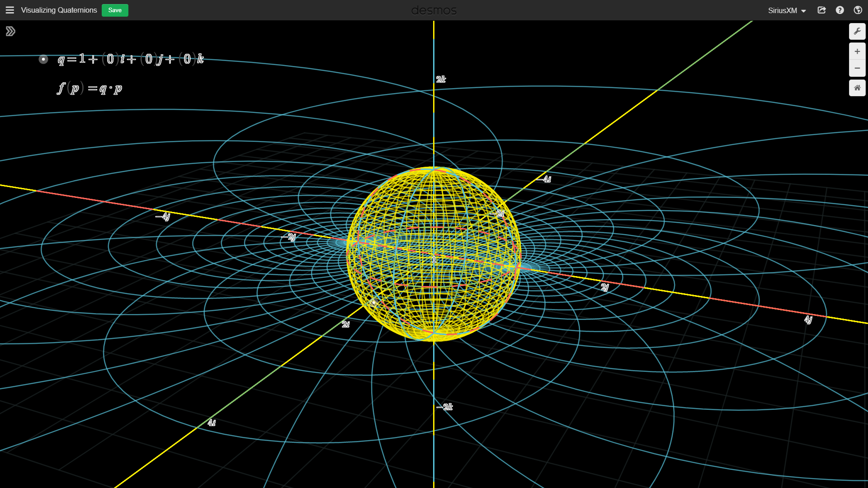
Task: Click the 1 label at sphere center
Action: pyautogui.click(x=434, y=260)
